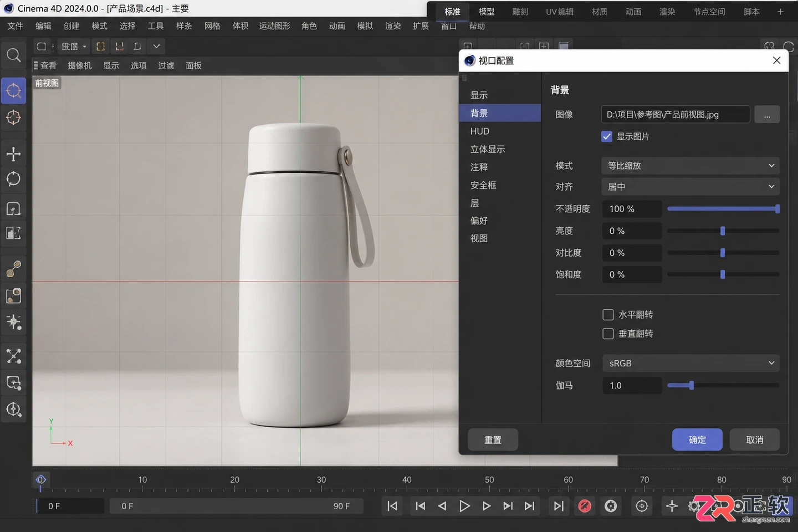Open the viewport 摄像机 menu
This screenshot has width=798, height=532.
point(80,65)
